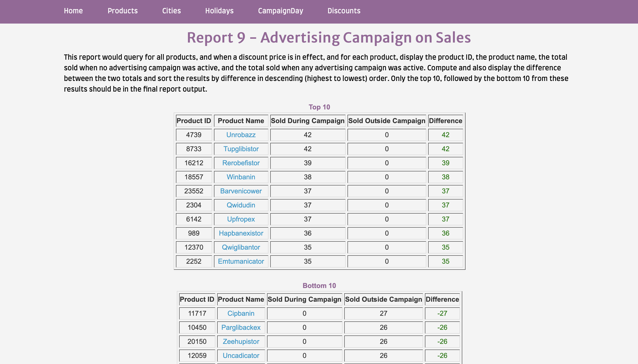
Task: Open the CampaignDay navigation link
Action: coord(280,11)
